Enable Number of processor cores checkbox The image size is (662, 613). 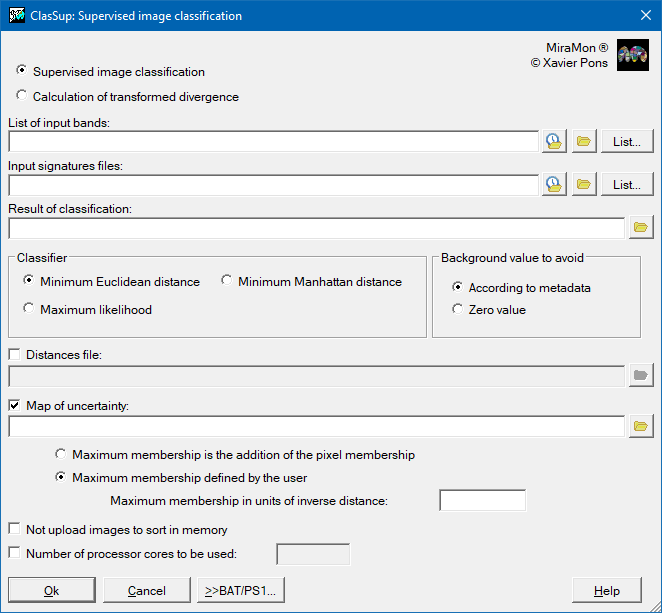click(15, 552)
